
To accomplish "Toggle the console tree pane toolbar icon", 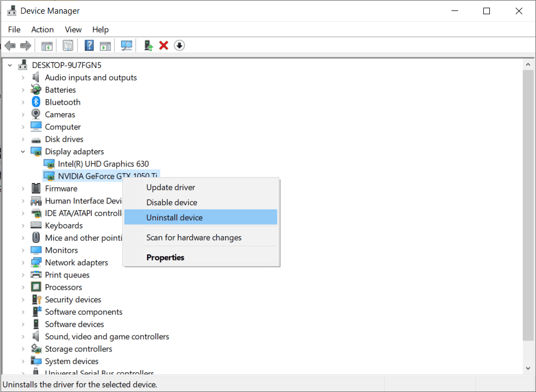I will pyautogui.click(x=47, y=46).
